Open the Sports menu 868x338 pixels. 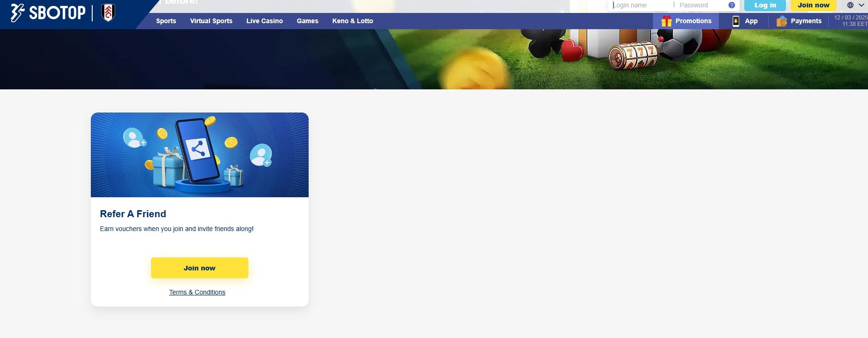[166, 21]
